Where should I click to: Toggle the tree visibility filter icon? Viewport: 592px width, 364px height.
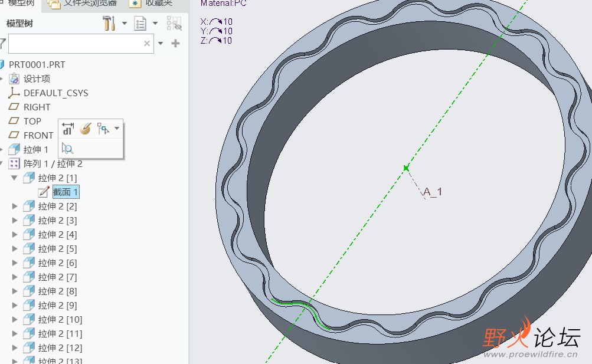pyautogui.click(x=174, y=24)
